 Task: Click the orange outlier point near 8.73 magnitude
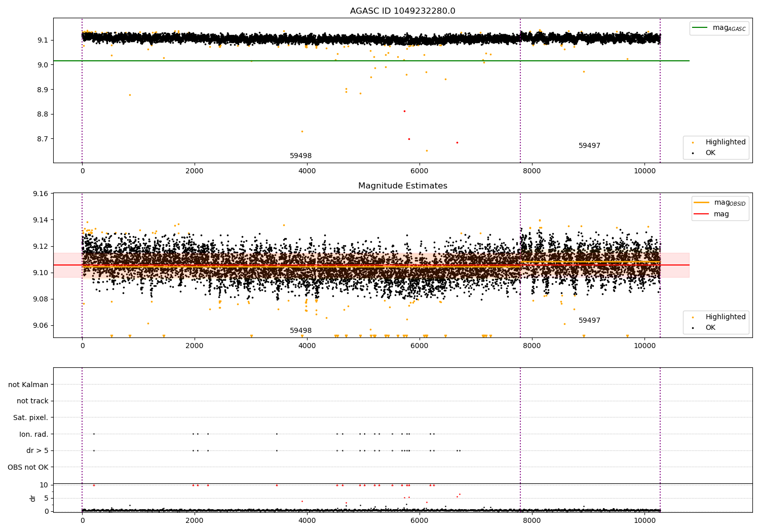click(302, 131)
